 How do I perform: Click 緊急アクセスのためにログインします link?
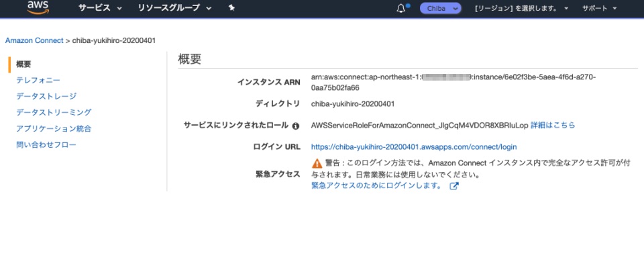click(376, 186)
